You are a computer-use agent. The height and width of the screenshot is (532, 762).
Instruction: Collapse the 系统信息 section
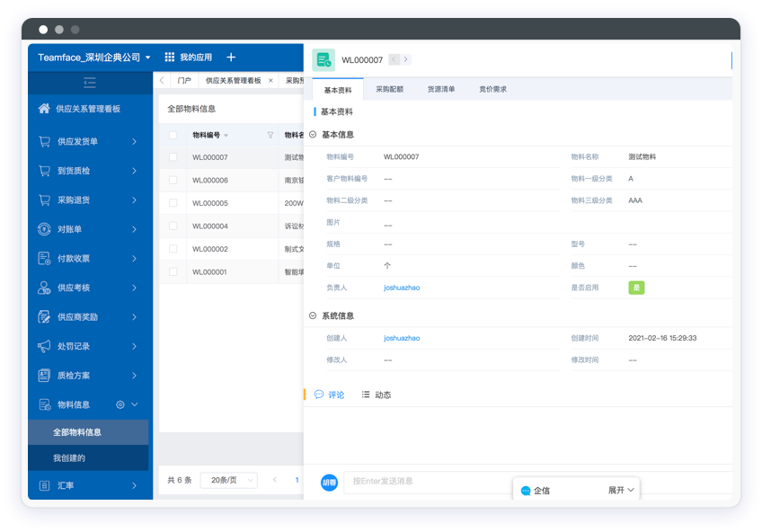coord(313,315)
